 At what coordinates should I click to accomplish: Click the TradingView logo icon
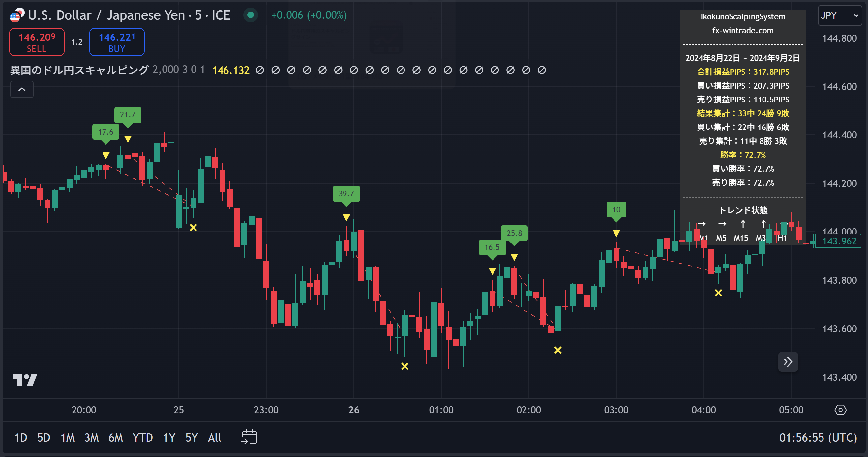(25, 380)
